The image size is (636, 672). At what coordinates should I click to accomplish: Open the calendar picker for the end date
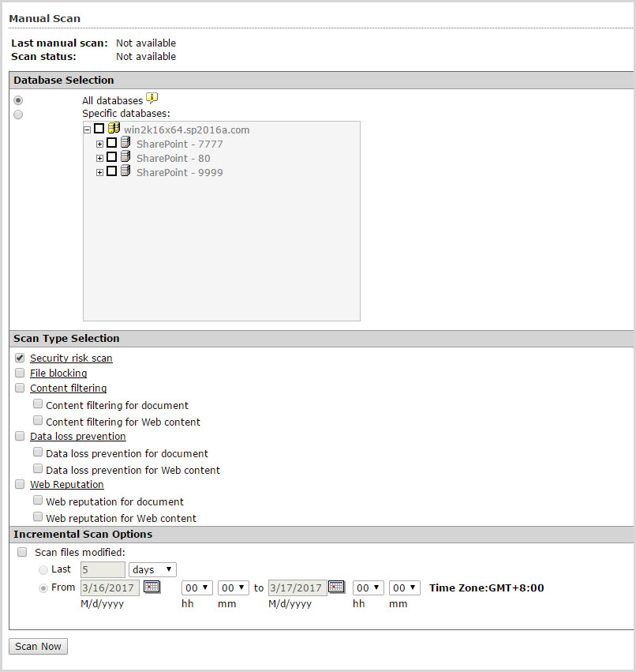pyautogui.click(x=336, y=588)
